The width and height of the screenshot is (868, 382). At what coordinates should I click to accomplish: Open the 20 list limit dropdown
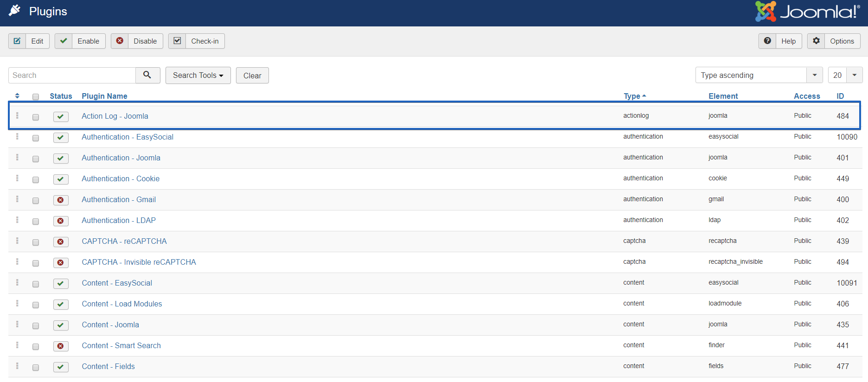click(x=845, y=75)
